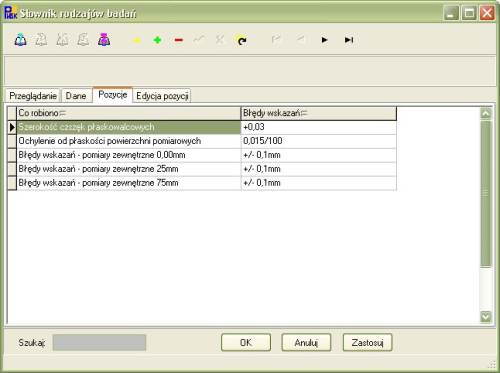The height and width of the screenshot is (373, 500).
Task: Click the '+0,03' cell
Action: tap(319, 127)
